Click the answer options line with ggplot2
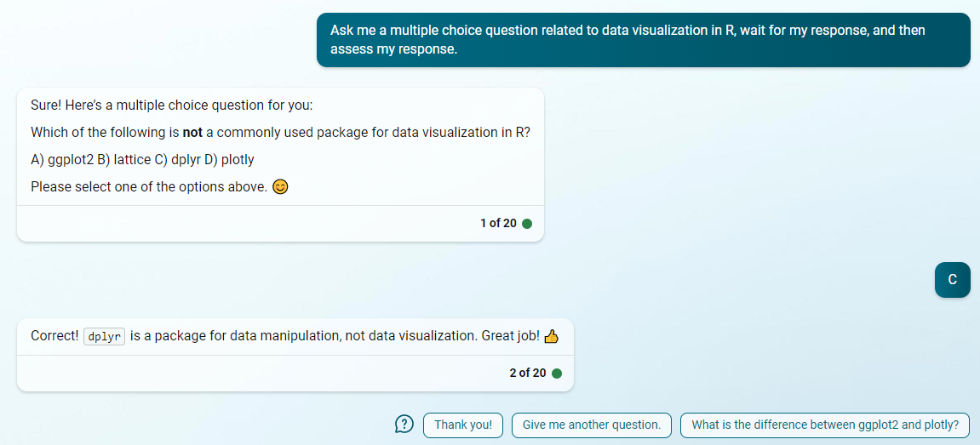980x445 pixels. click(x=142, y=160)
